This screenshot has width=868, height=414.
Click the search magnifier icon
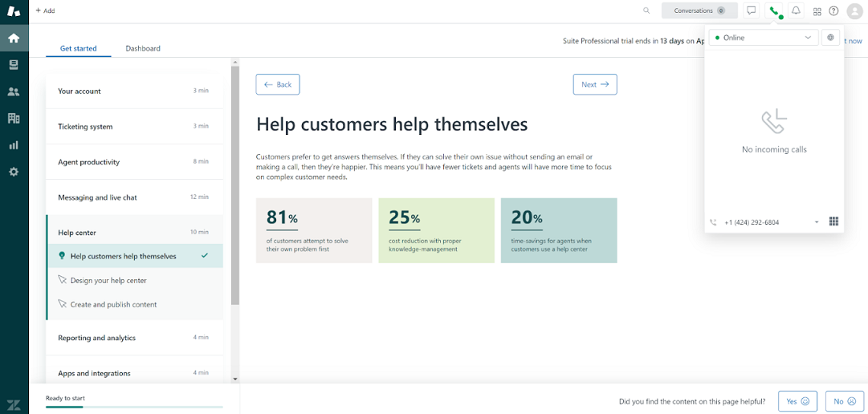(x=646, y=10)
